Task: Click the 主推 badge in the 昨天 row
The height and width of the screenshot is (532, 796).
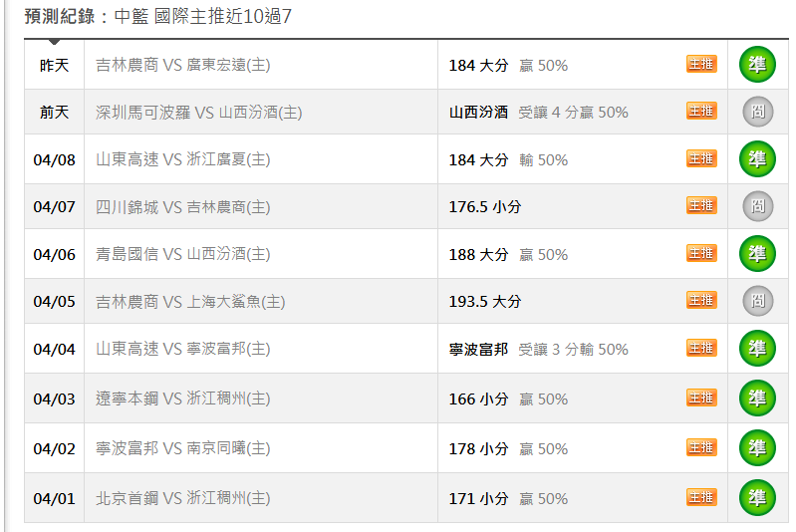Action: 701,64
